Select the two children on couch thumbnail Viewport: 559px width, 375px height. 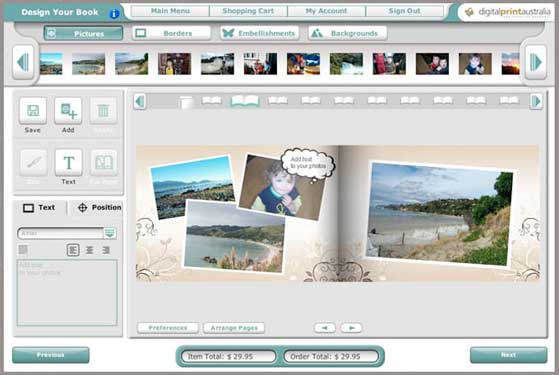pos(432,64)
